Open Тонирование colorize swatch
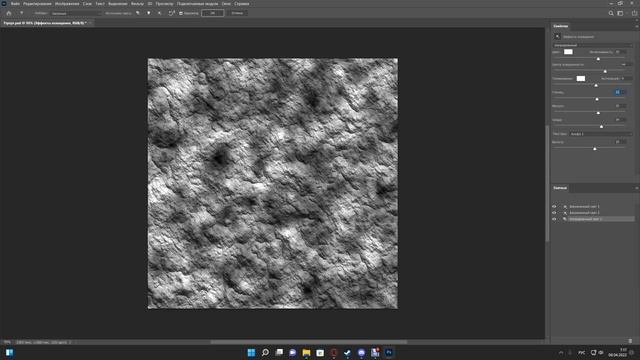640x360 pixels. pos(581,78)
